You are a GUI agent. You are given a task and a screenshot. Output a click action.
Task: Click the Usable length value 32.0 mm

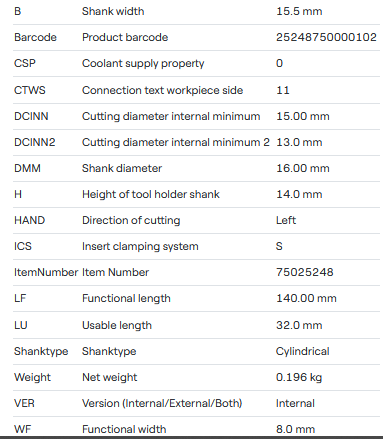(299, 325)
